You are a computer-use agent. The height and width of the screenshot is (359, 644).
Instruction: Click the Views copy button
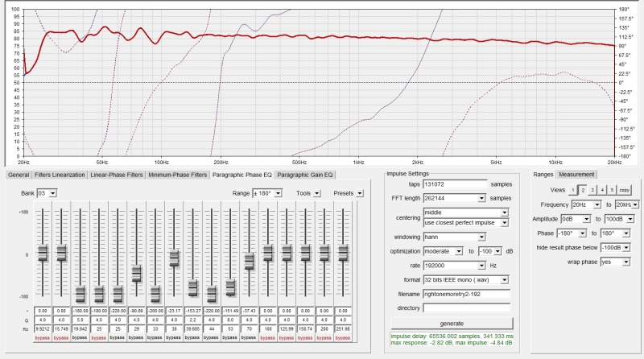click(x=624, y=190)
